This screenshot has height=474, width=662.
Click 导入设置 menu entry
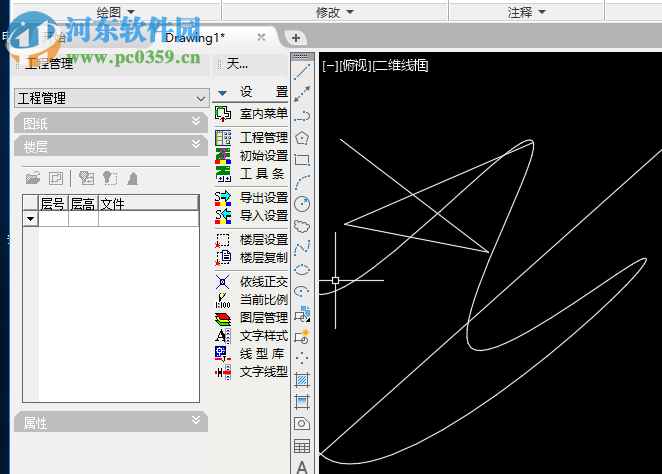[251, 216]
